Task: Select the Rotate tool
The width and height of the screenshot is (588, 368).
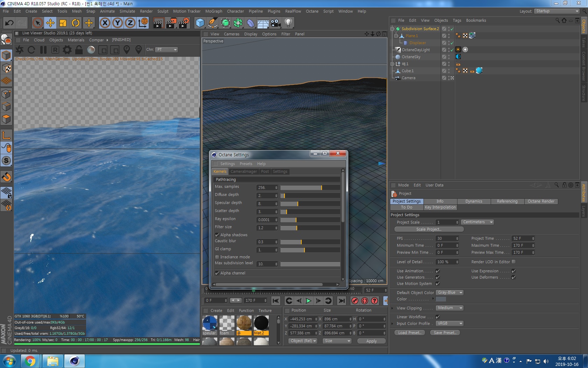Action: [76, 23]
